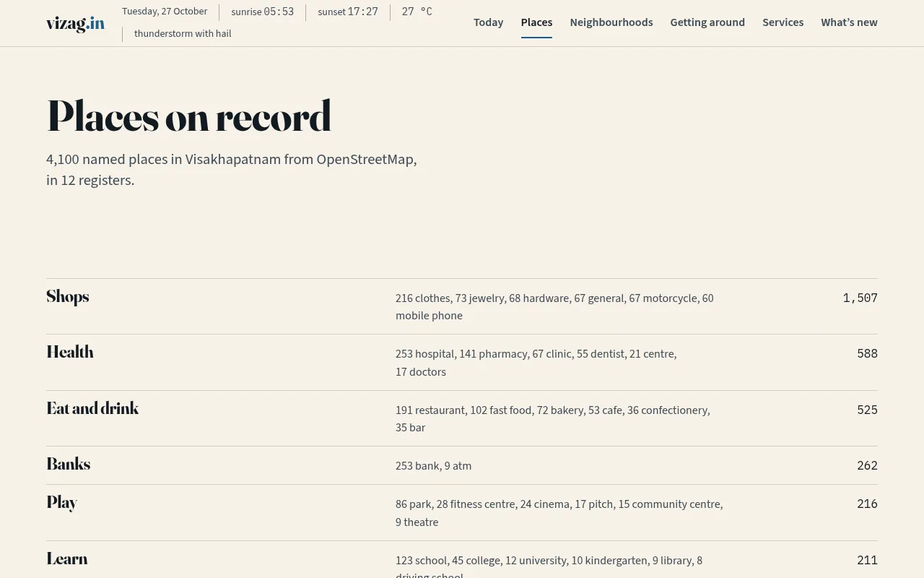Click the Places on record heading

coord(188,116)
